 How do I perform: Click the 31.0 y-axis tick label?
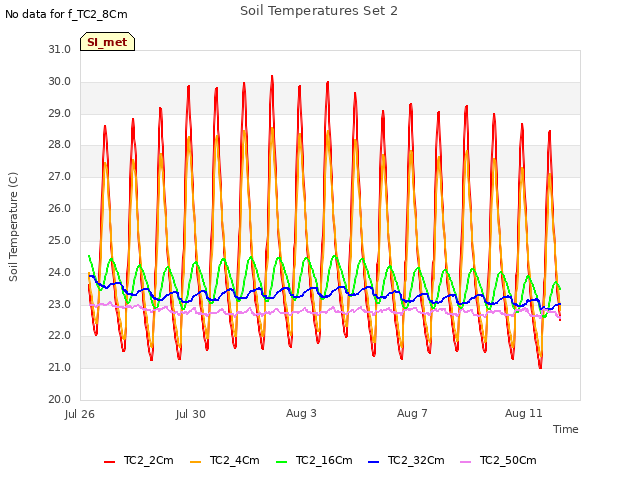tap(60, 49)
